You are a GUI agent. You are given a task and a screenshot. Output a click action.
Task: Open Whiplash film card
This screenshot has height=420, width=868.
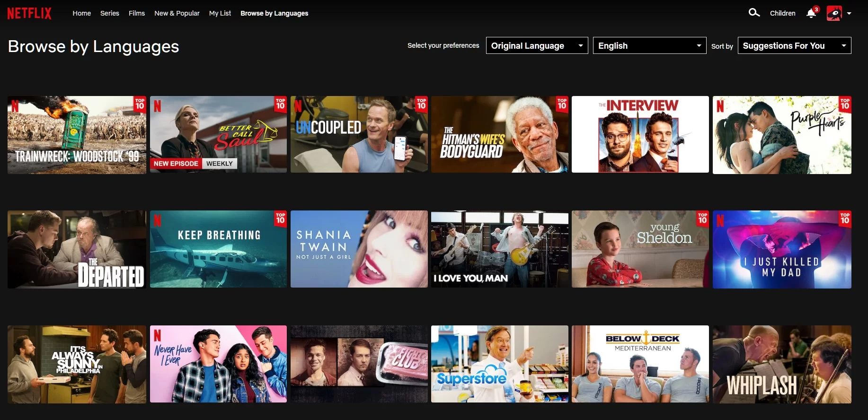(x=782, y=364)
